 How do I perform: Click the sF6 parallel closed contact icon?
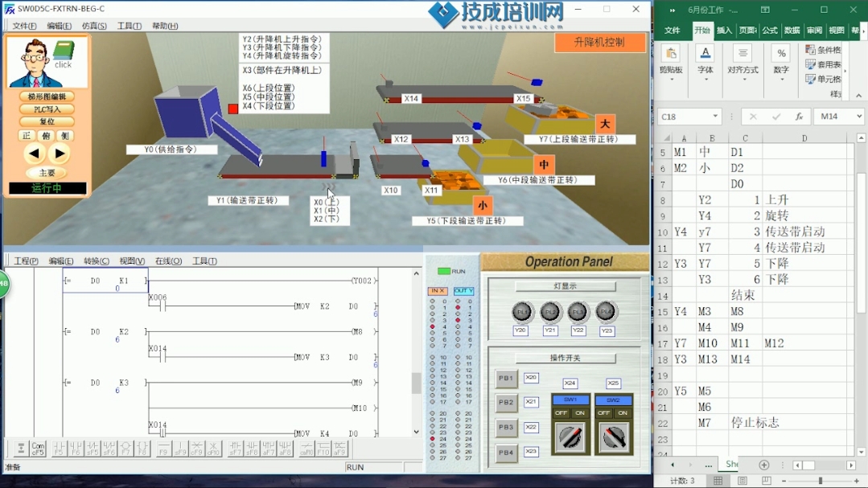pos(109,449)
